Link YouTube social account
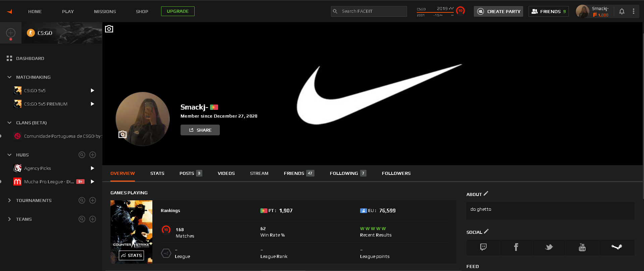644x271 pixels. coord(582,247)
